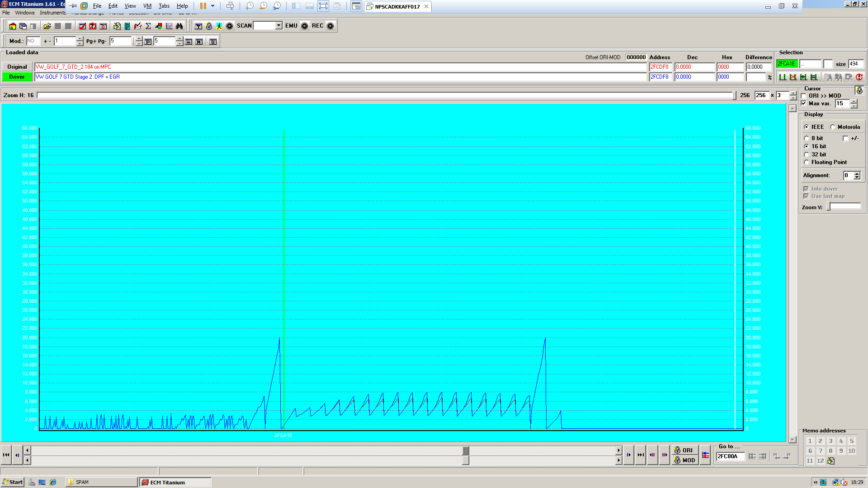The width and height of the screenshot is (868, 488).
Task: Click the lowercase m button in Mod toolbar
Action: [189, 42]
